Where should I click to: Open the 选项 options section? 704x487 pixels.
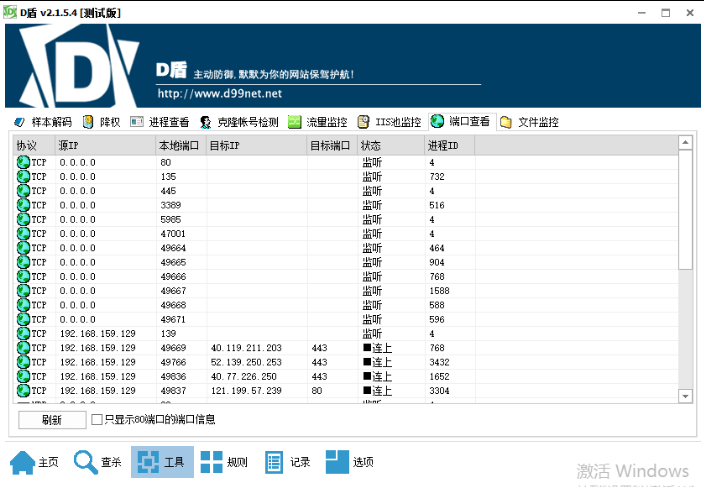point(350,462)
